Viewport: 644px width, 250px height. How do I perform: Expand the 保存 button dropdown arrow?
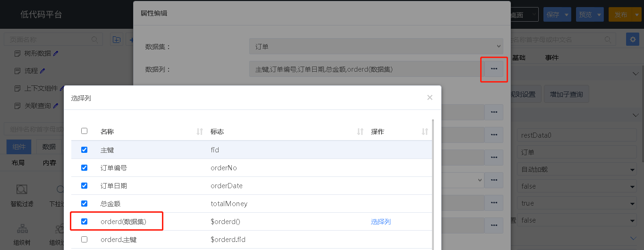tap(567, 15)
